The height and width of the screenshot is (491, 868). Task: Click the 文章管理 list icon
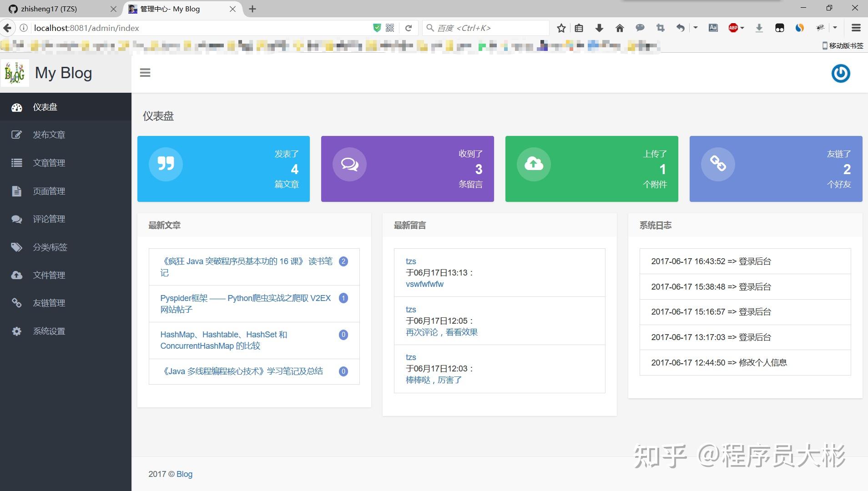tap(16, 163)
